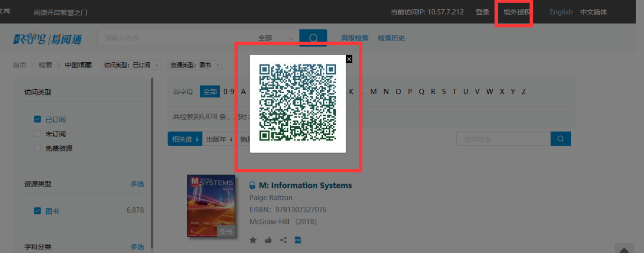Viewport: 644px width, 253px height.
Task: Sort results by 出版年
Action: click(219, 139)
